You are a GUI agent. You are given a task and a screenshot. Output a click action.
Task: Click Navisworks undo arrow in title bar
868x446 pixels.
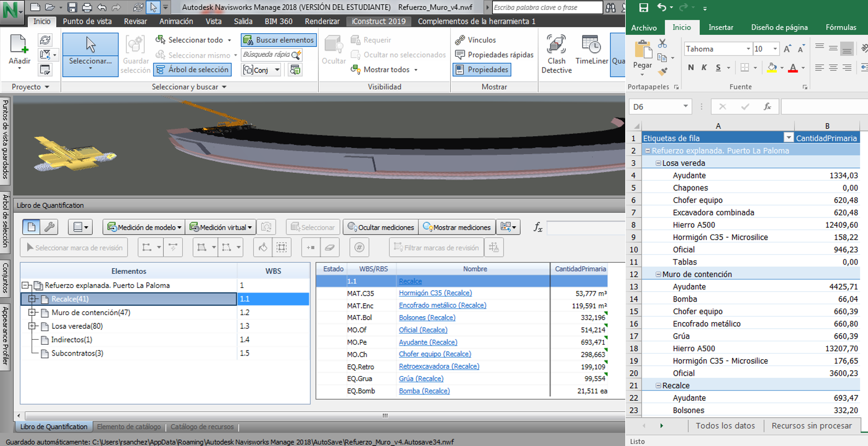tap(101, 8)
